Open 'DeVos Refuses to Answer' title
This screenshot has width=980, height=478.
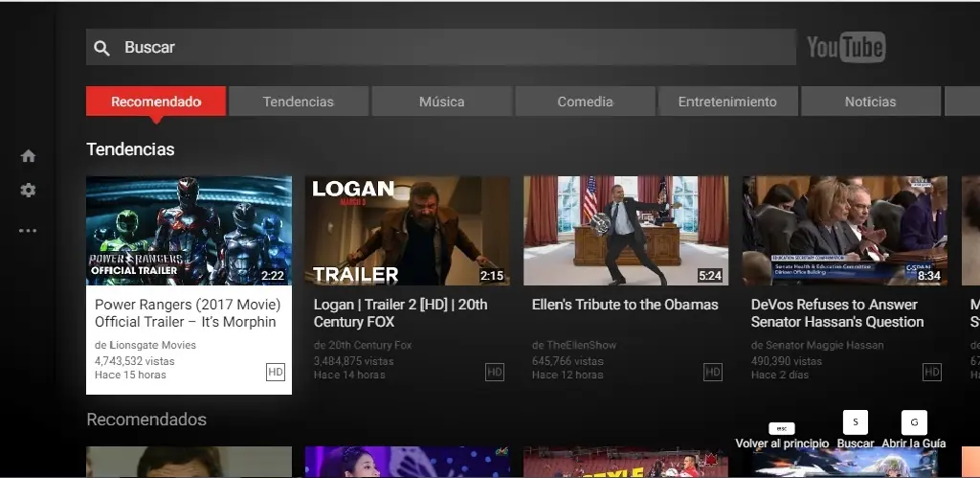click(837, 313)
